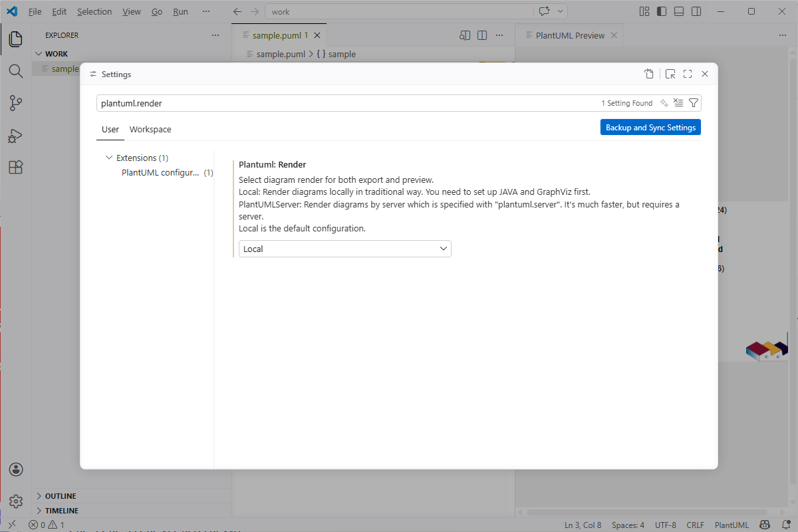Click the filter settings funnel icon
This screenshot has height=532, width=798.
click(694, 103)
